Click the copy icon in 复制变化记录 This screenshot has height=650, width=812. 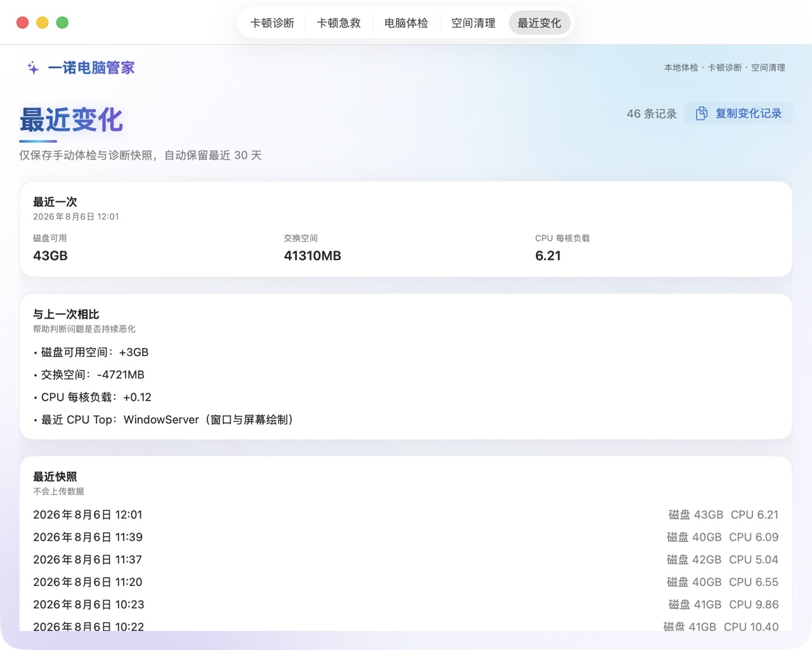701,114
